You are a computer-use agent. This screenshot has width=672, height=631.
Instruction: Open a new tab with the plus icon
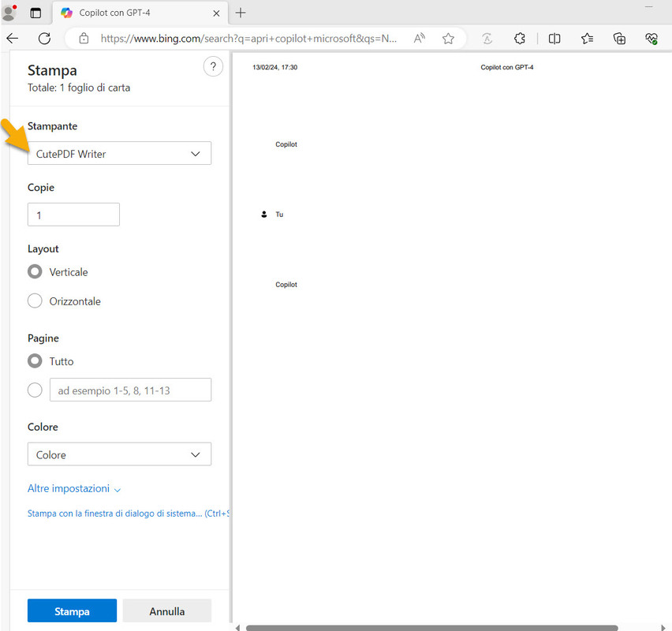click(x=241, y=13)
